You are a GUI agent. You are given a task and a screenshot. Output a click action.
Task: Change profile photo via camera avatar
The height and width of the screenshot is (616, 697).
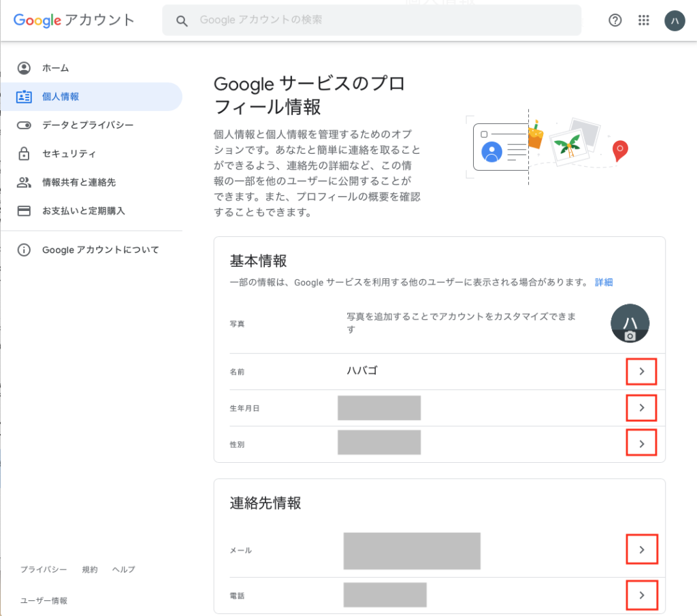(630, 323)
